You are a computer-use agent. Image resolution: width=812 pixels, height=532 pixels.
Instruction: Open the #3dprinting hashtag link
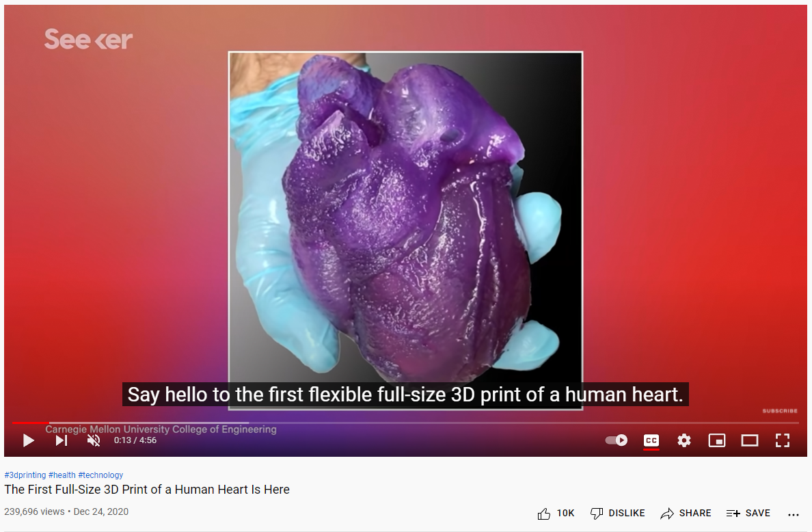tap(25, 475)
